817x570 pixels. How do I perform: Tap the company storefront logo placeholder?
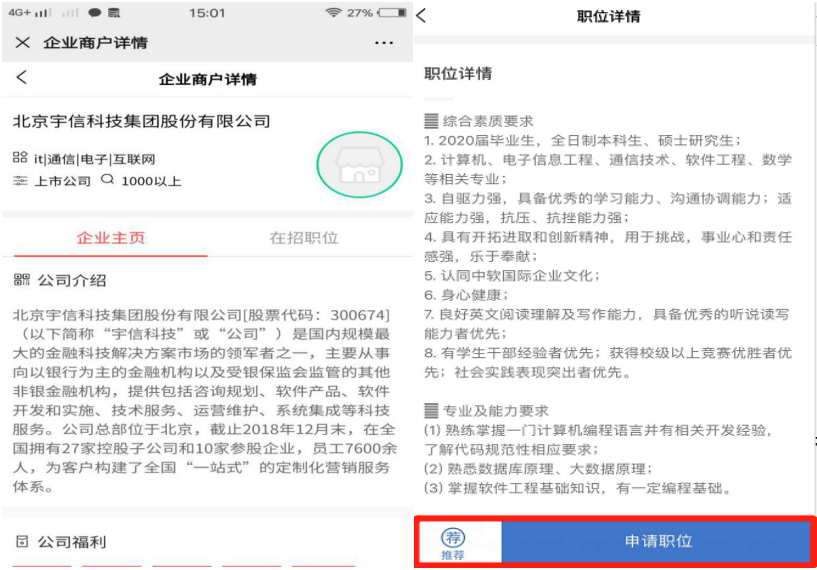point(360,164)
